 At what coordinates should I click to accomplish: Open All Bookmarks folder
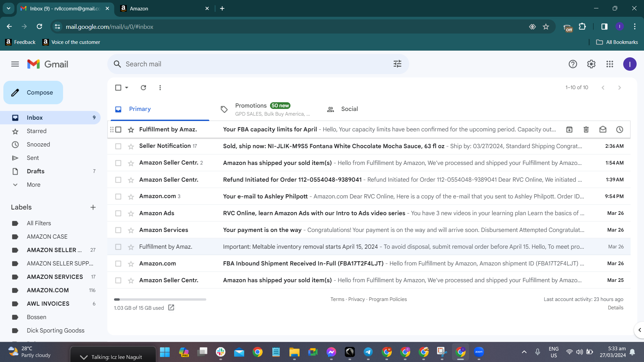coord(617,42)
